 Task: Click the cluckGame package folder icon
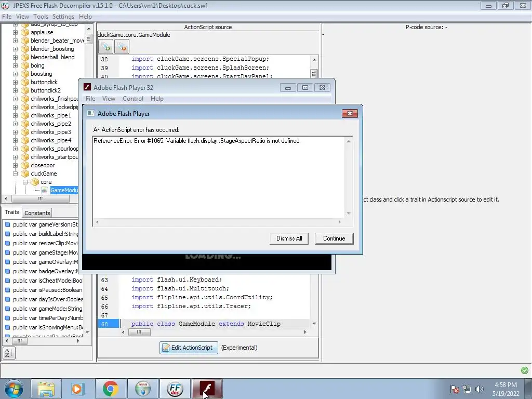click(25, 174)
